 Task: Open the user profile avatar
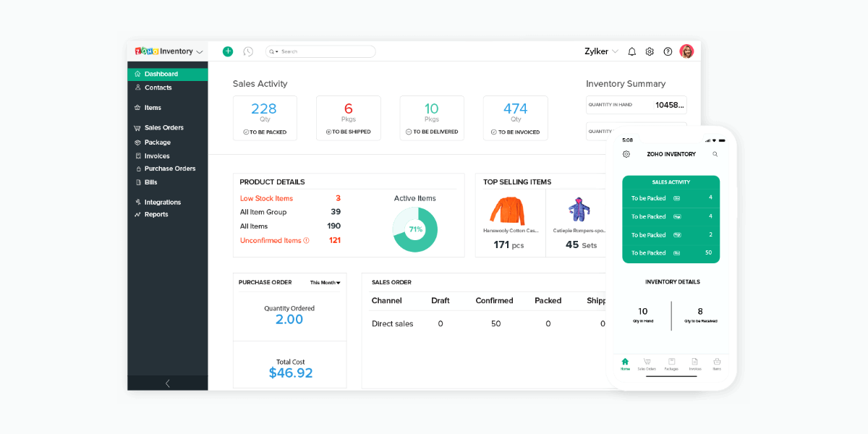[x=686, y=51]
